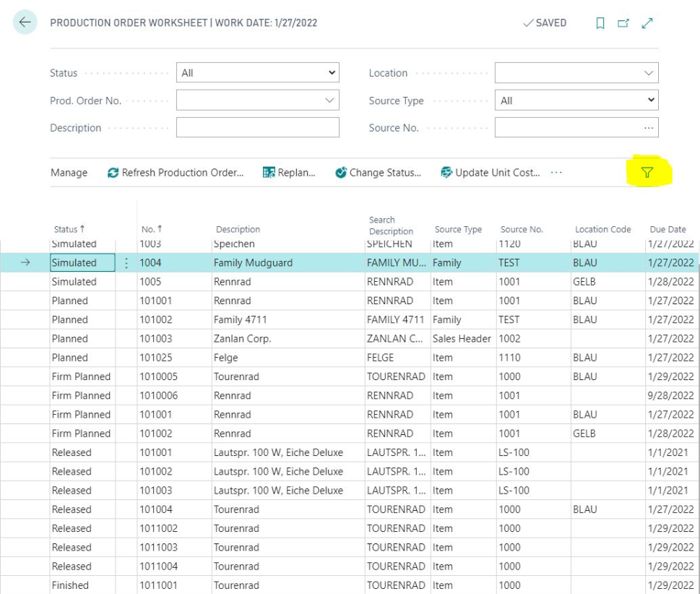
Task: Click into the Description filter field
Action: pyautogui.click(x=258, y=128)
